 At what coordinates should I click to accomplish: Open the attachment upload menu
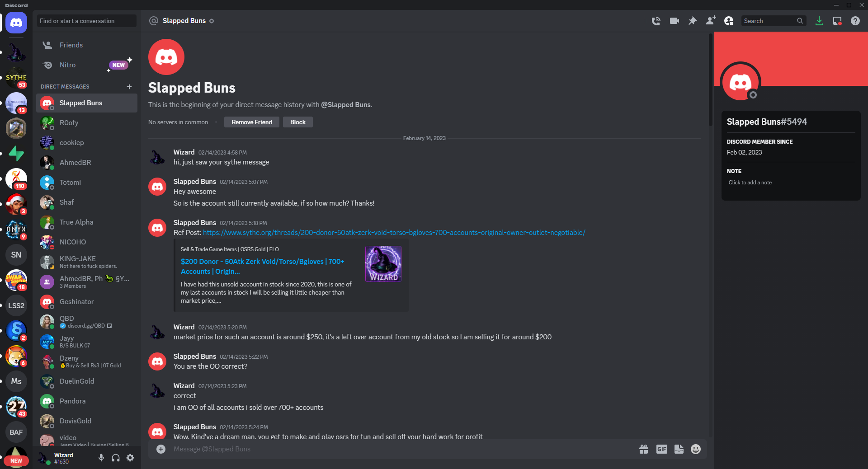click(161, 449)
